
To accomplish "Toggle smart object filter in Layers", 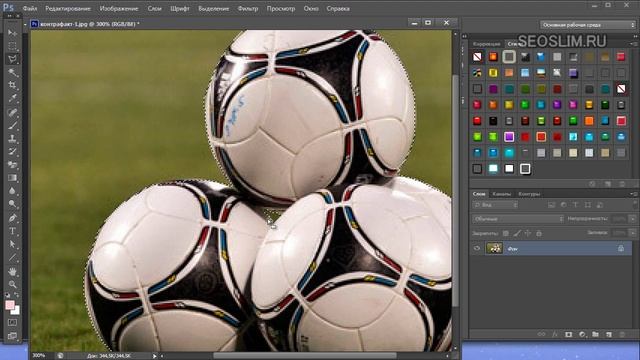I will tap(600, 205).
